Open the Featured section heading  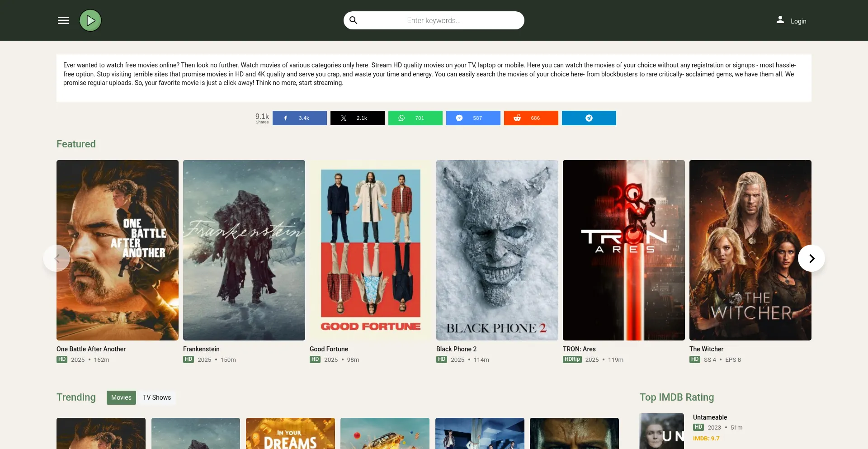tap(75, 144)
